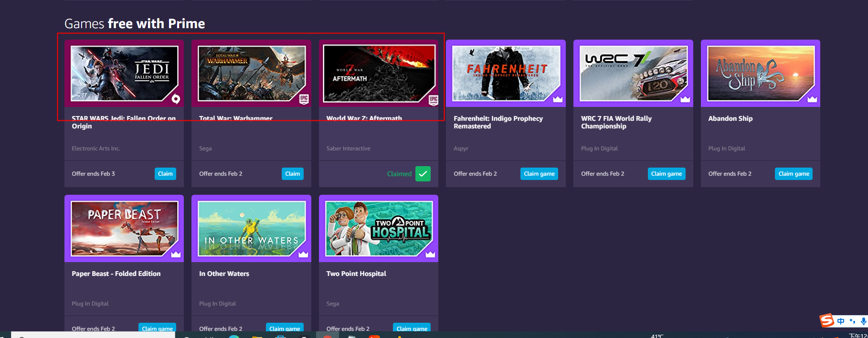Open the WRC 7 cover thumbnail
Screen dimensions: 868x338
click(634, 73)
